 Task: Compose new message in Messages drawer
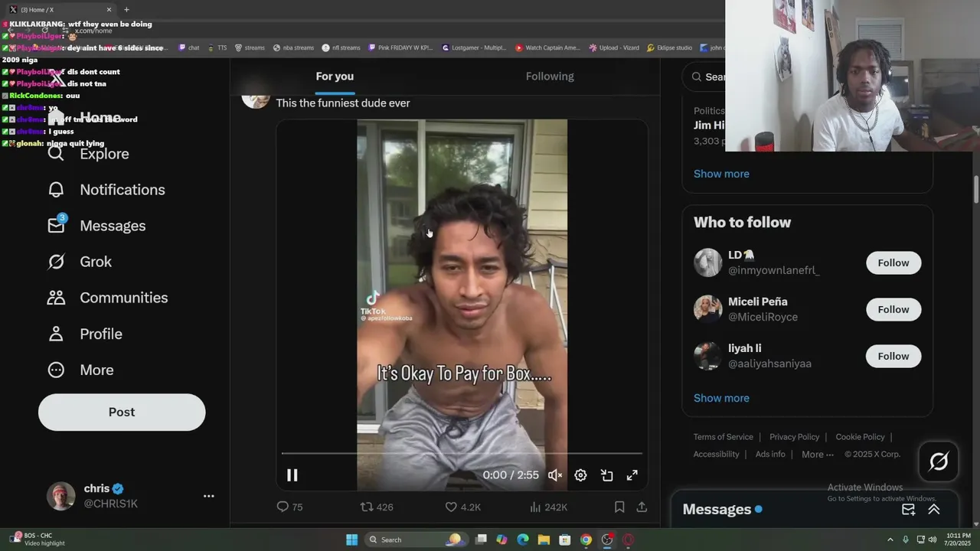(909, 510)
